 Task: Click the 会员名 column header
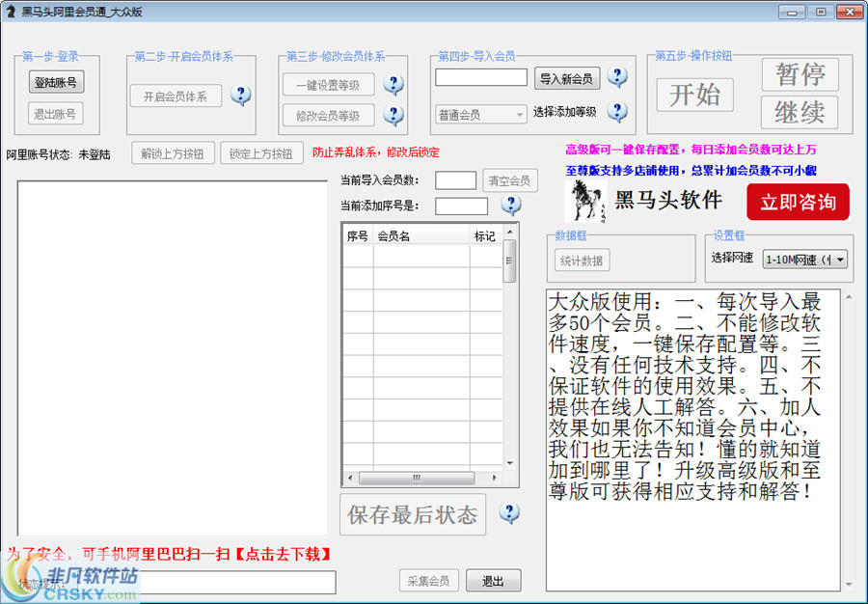click(421, 235)
